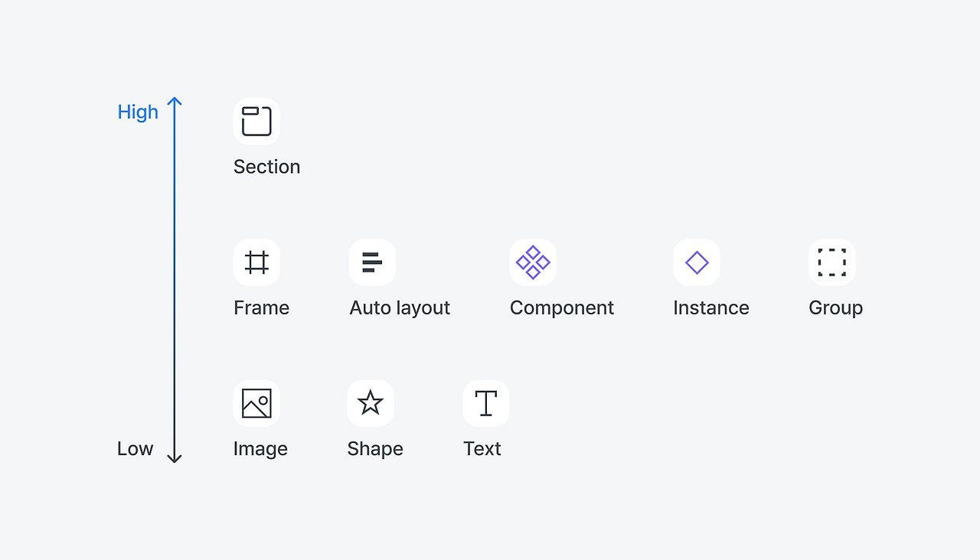Screen dimensions: 980x560
Task: Click the Group label text
Action: (835, 308)
